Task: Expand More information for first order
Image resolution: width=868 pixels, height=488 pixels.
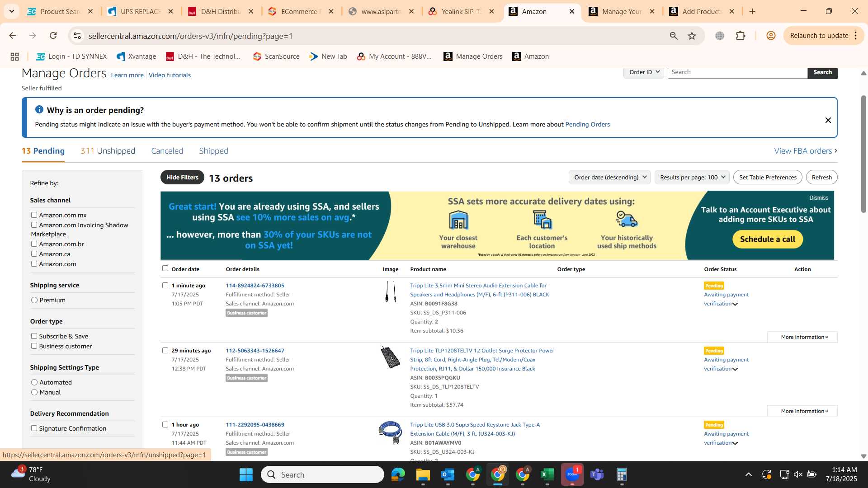Action: (802, 337)
